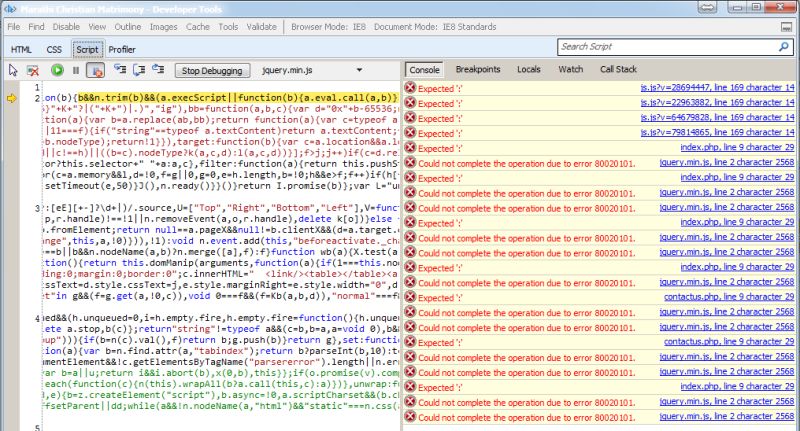The width and height of the screenshot is (800, 431).
Task: Switch to the CSS tab
Action: [54, 49]
